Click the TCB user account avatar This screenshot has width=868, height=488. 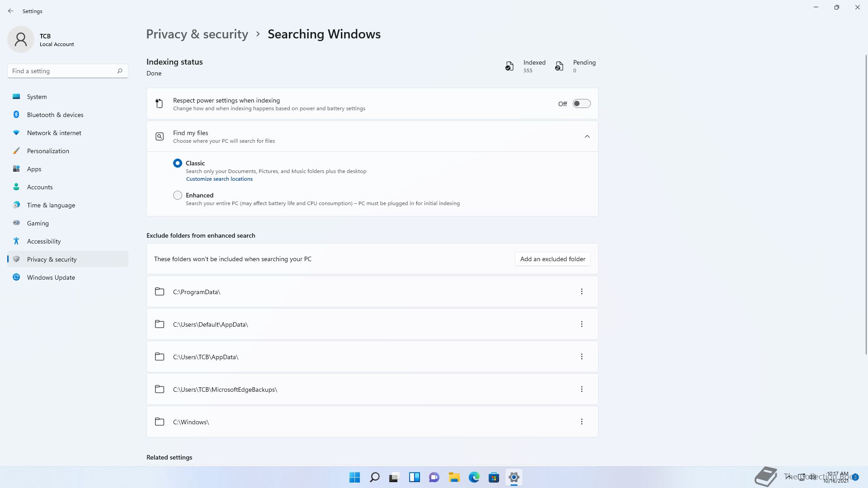21,39
